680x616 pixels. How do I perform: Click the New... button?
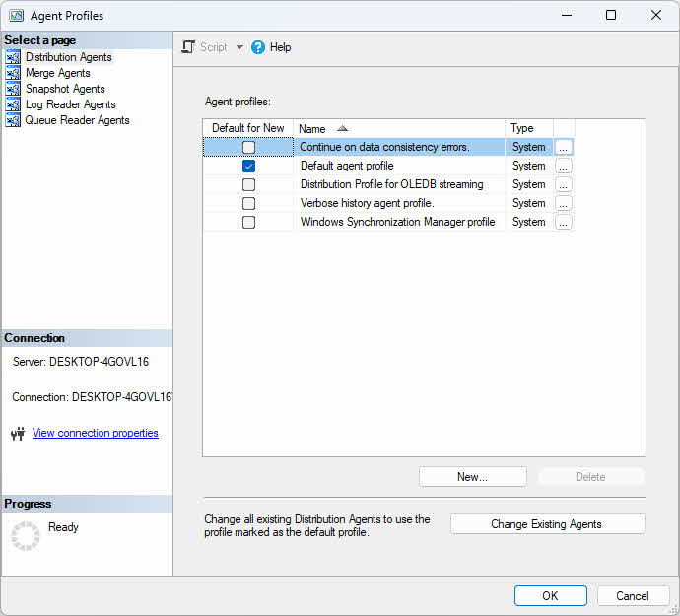[473, 477]
